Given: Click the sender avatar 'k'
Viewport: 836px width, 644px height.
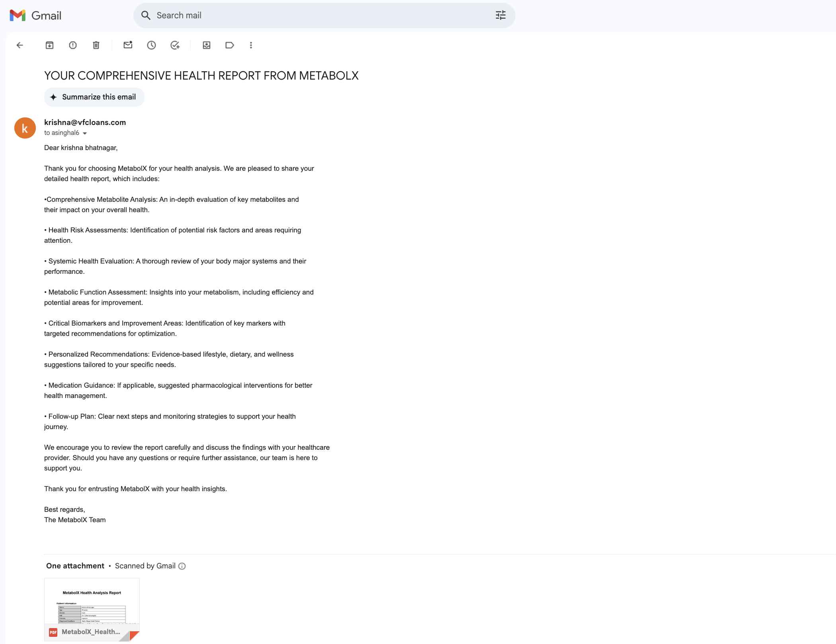Looking at the screenshot, I should (x=25, y=128).
